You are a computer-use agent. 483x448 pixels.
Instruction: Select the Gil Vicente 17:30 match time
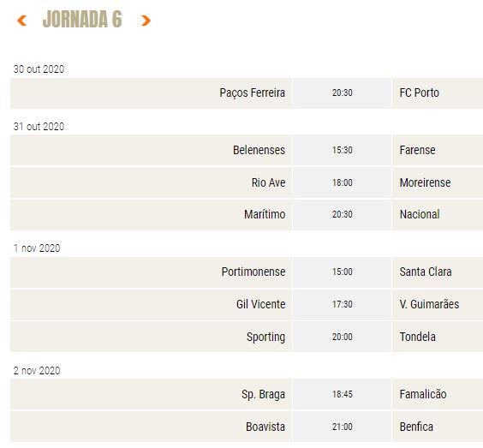click(342, 304)
